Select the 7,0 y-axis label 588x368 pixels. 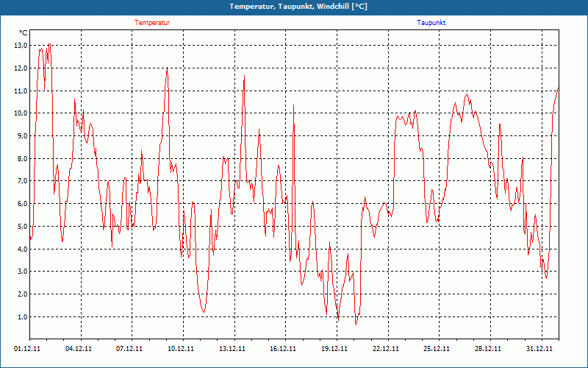click(23, 181)
